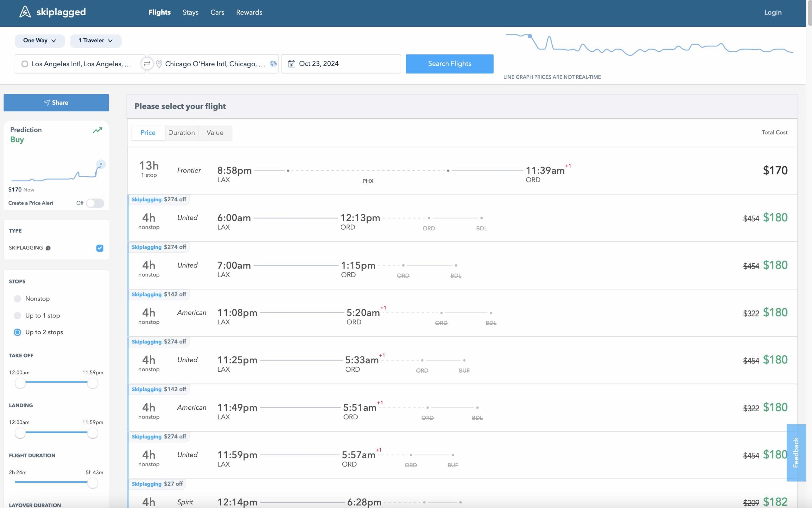Select the American 11:49pm flight row
This screenshot has width=812, height=508.
462,407
